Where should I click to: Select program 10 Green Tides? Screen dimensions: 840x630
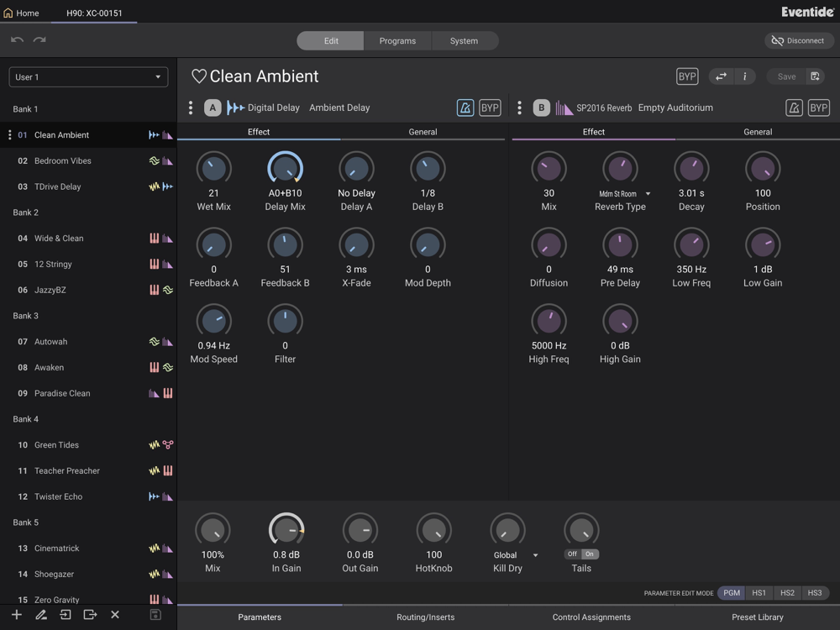88,444
